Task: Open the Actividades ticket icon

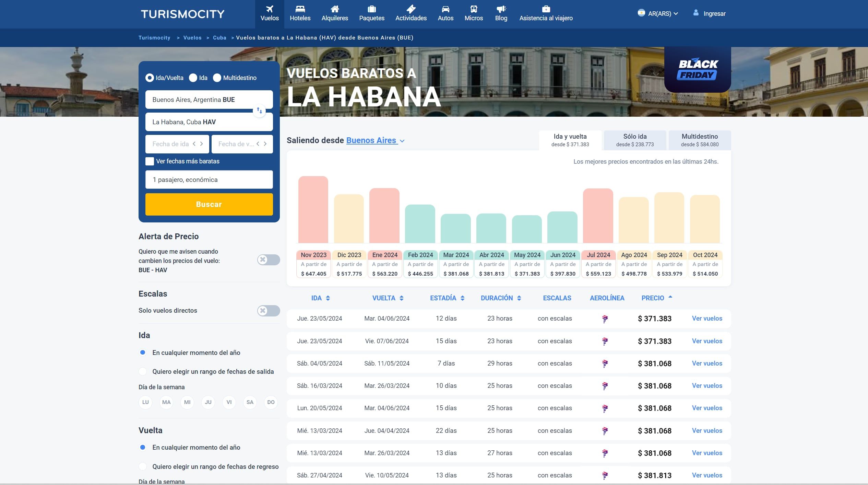Action: (411, 9)
